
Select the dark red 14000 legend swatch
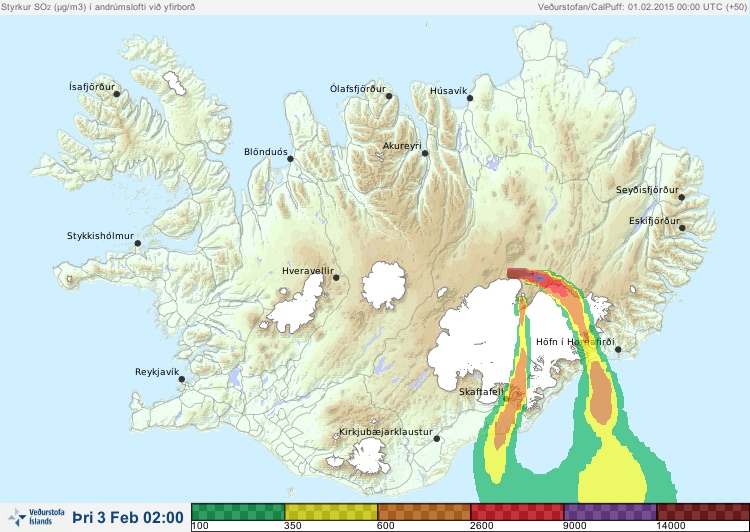click(703, 511)
